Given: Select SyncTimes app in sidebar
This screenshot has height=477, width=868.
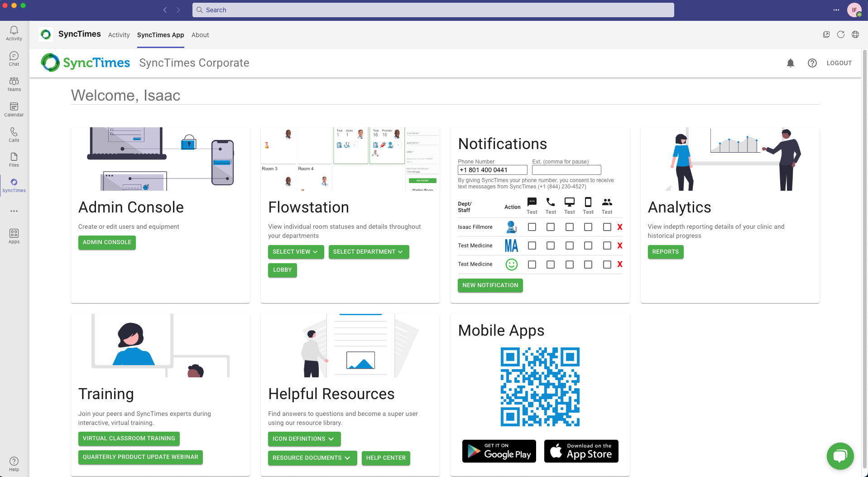Looking at the screenshot, I should pyautogui.click(x=14, y=185).
